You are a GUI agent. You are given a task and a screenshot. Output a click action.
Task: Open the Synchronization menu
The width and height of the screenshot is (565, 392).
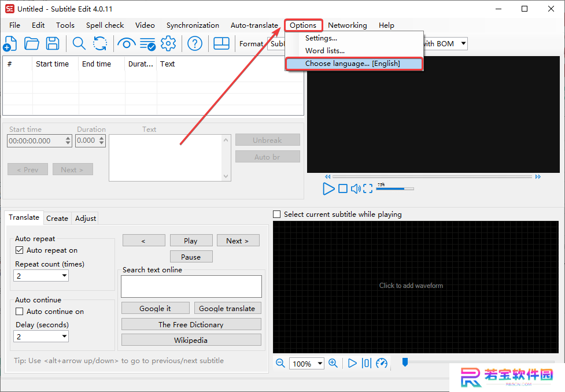click(193, 25)
